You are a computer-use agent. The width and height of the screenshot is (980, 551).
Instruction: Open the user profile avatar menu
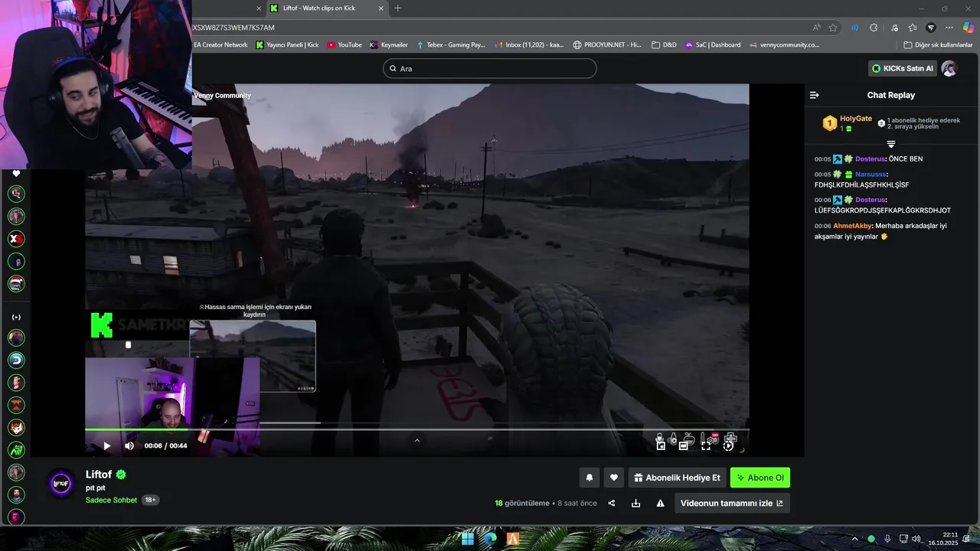coord(949,68)
